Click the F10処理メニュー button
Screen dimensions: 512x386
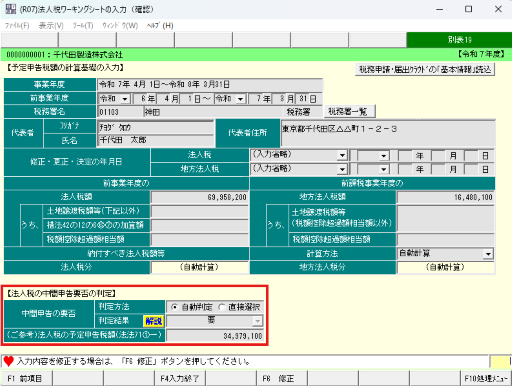coord(486,378)
